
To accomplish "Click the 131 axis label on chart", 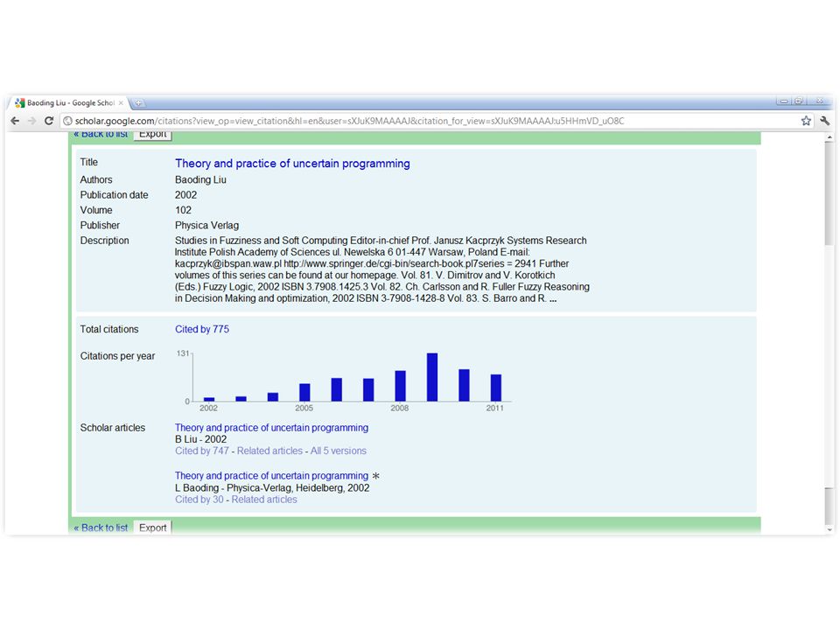I will click(183, 353).
